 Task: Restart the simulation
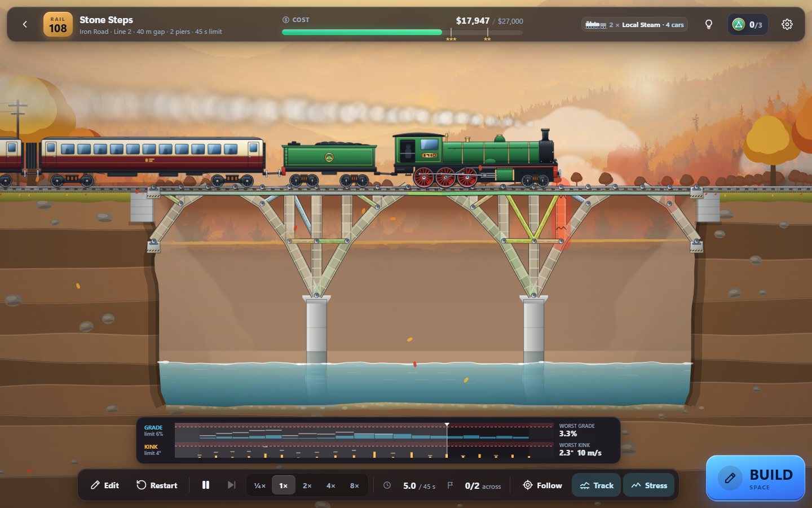coord(157,485)
